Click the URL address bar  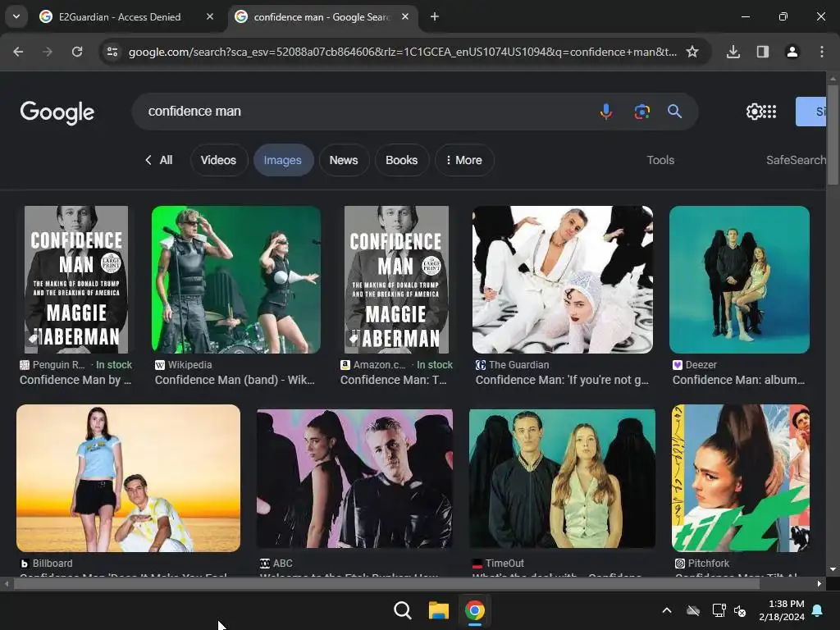coord(402,52)
